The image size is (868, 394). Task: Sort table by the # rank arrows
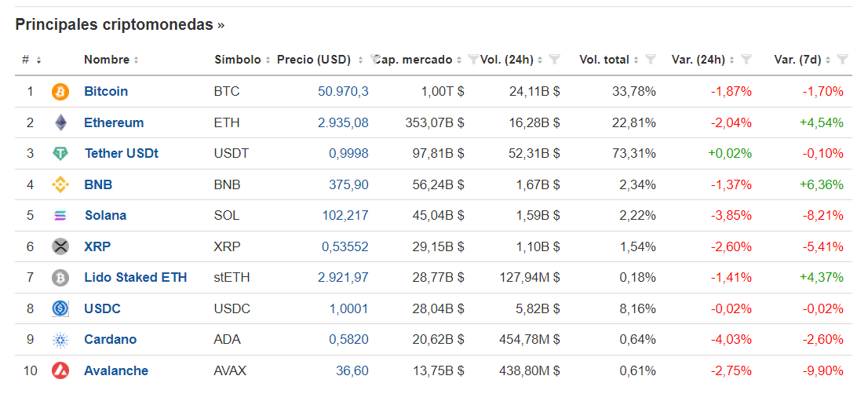coord(38,60)
